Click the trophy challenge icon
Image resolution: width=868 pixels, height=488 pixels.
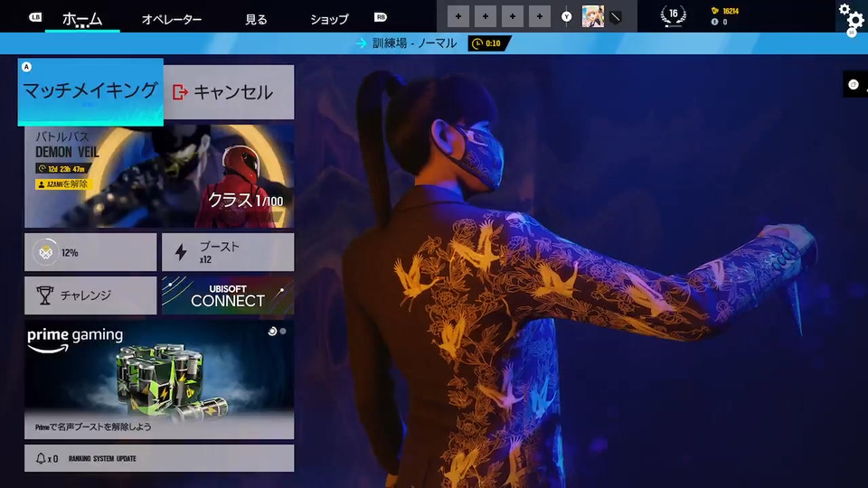[45, 296]
